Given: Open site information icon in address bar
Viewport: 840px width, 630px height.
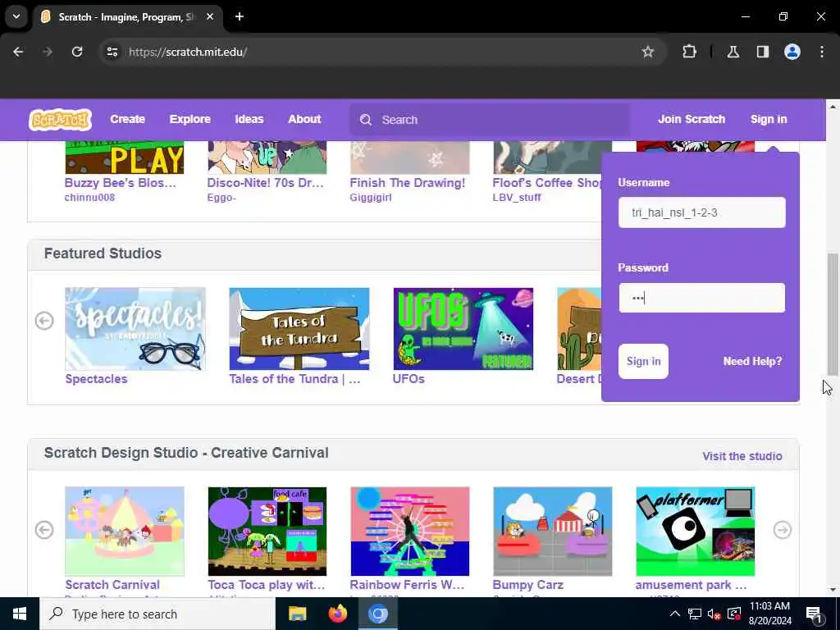Looking at the screenshot, I should (x=112, y=52).
